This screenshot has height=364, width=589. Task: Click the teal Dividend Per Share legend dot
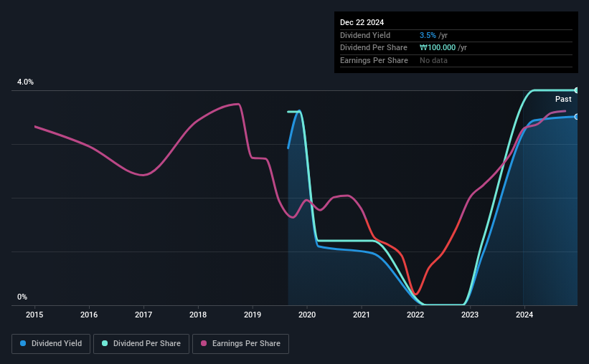click(105, 343)
